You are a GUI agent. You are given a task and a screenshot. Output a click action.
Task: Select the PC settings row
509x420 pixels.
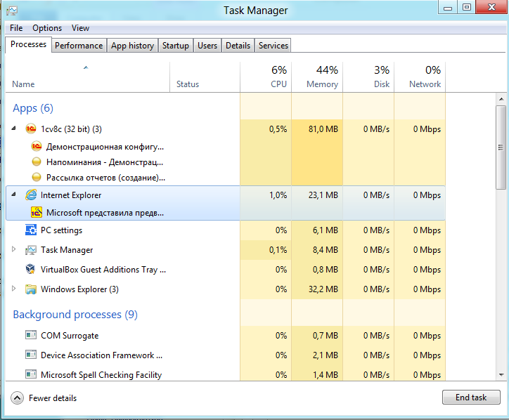tap(225, 230)
